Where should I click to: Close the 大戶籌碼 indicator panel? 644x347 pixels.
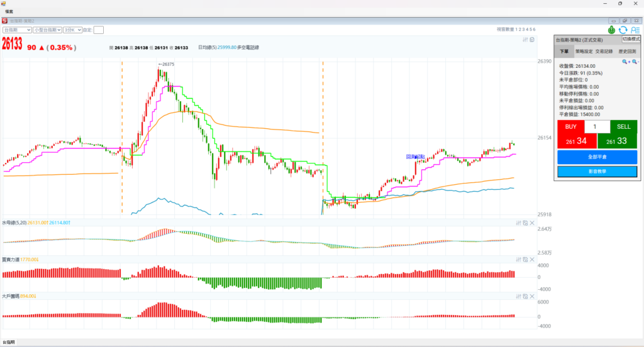tap(532, 295)
